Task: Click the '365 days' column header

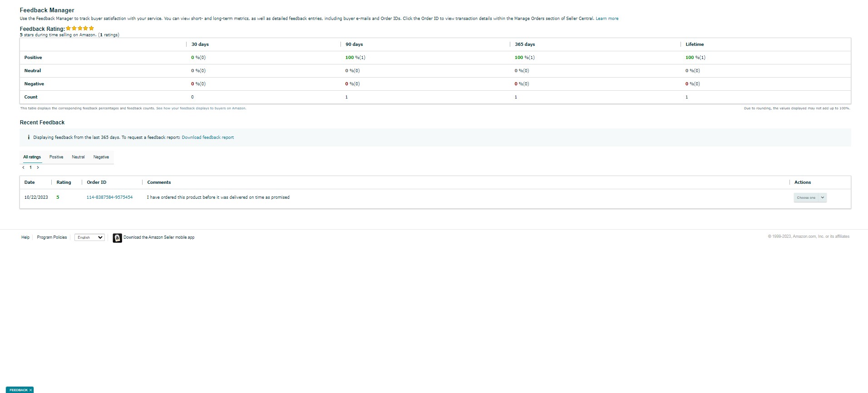Action: pyautogui.click(x=525, y=44)
